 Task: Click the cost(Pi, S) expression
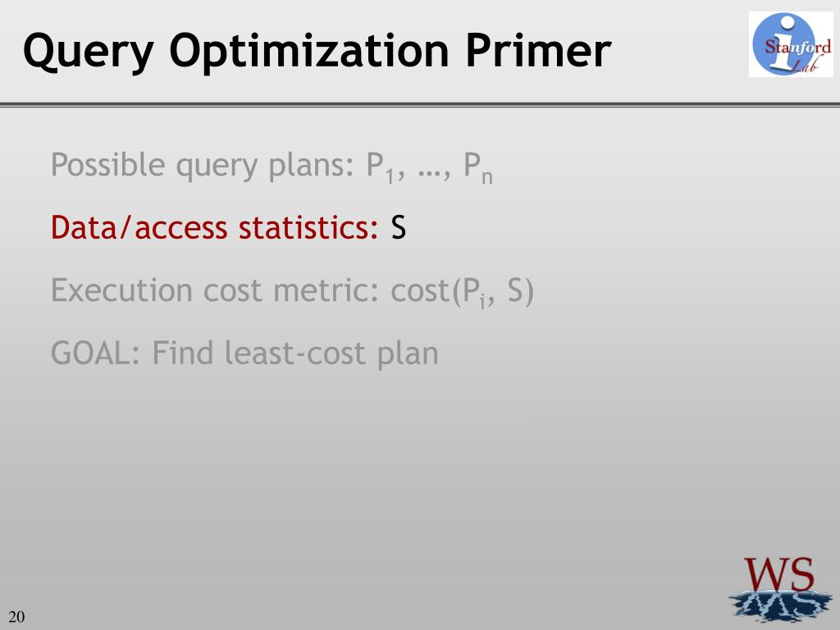463,291
